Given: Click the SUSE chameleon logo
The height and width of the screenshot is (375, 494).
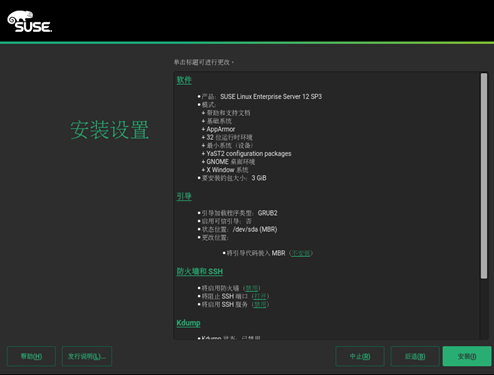Looking at the screenshot, I should pos(30,22).
